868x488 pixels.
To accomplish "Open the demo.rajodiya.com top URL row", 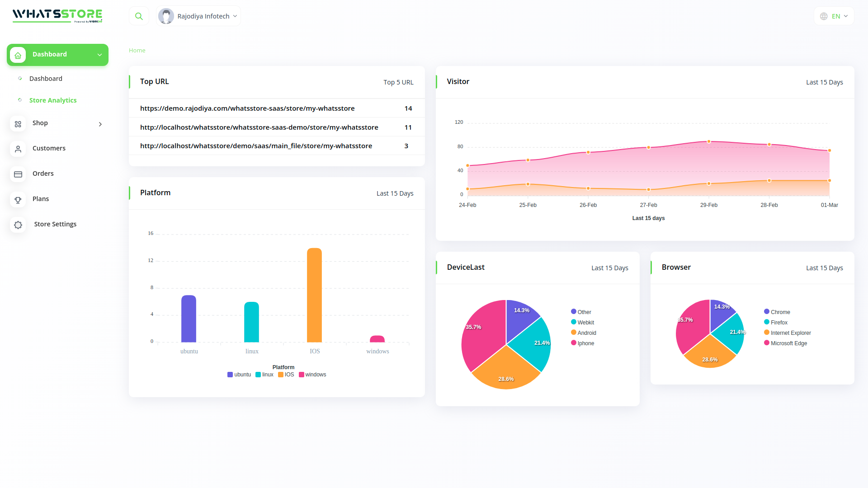I will [x=247, y=108].
